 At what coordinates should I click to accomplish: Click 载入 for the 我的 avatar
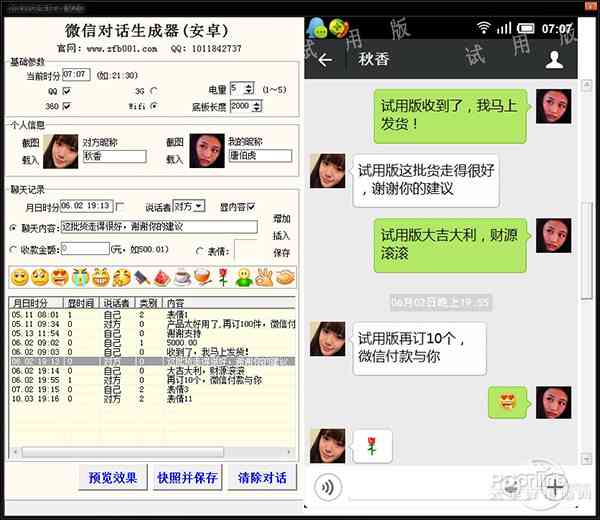pyautogui.click(x=174, y=159)
